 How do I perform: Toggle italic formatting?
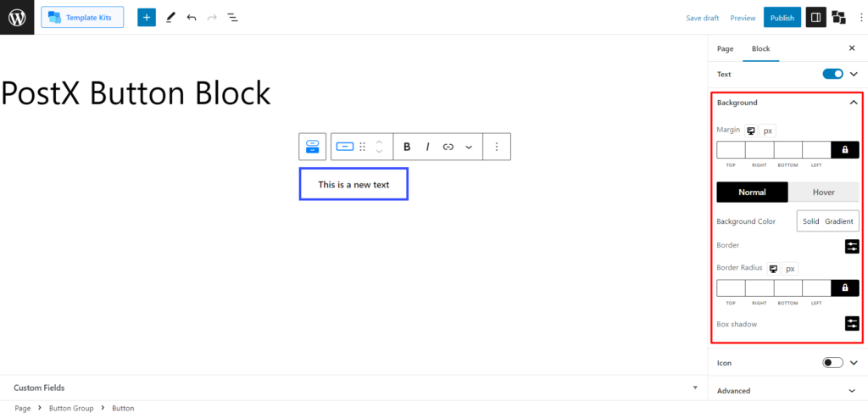click(x=427, y=147)
